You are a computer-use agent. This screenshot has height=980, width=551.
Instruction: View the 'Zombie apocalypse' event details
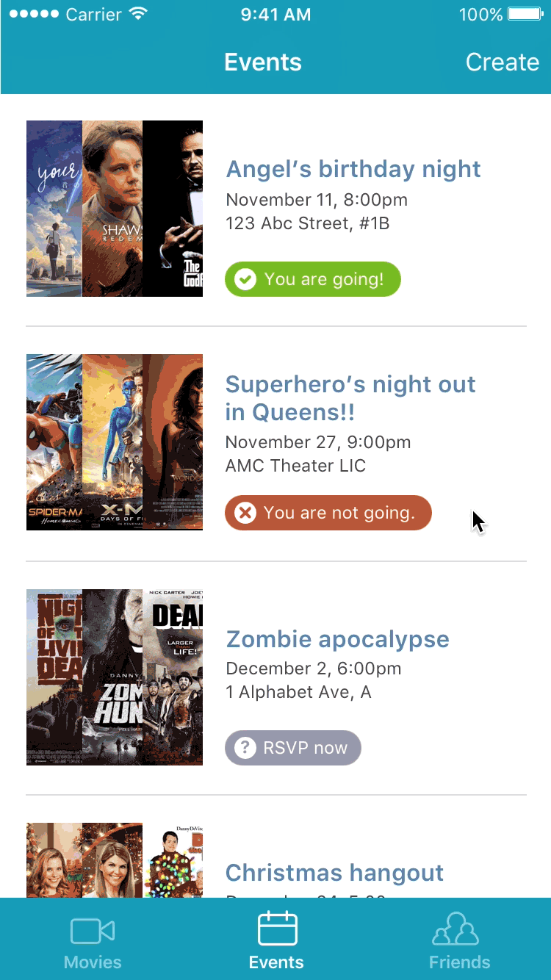point(338,639)
